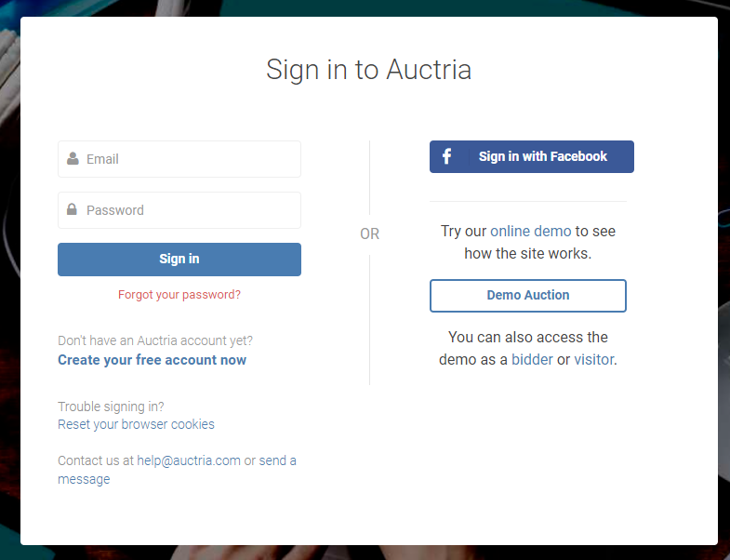Select Reset your browser cookies link
The height and width of the screenshot is (560, 730).
point(136,424)
